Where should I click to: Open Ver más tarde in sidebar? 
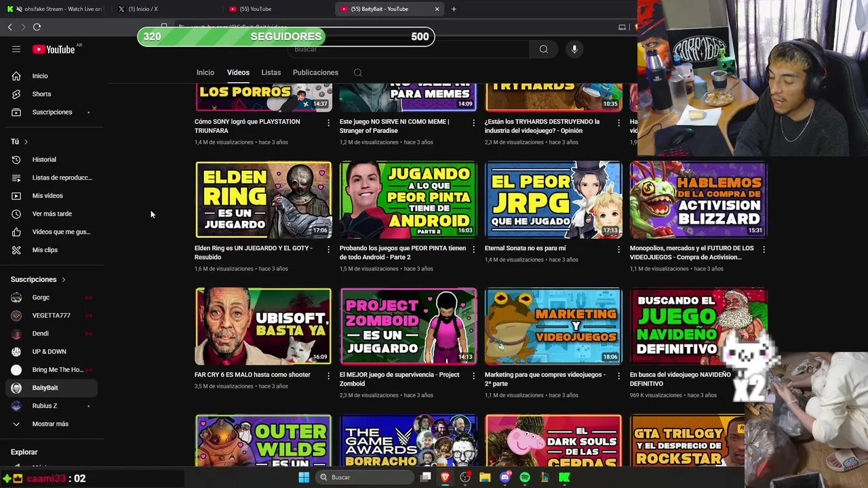52,213
